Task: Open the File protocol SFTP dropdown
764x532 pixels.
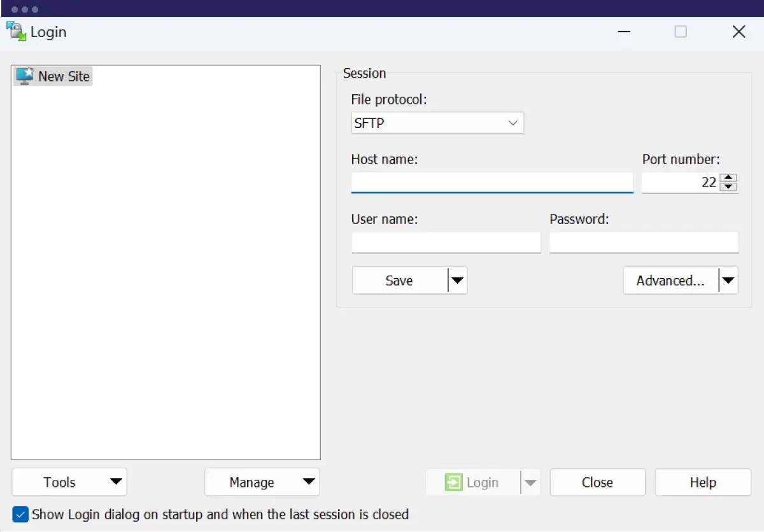Action: tap(437, 123)
